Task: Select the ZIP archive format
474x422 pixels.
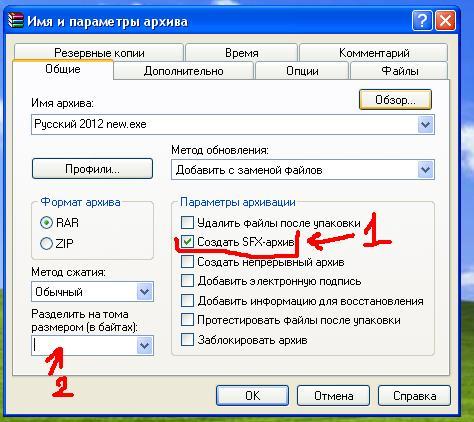Action: click(46, 244)
